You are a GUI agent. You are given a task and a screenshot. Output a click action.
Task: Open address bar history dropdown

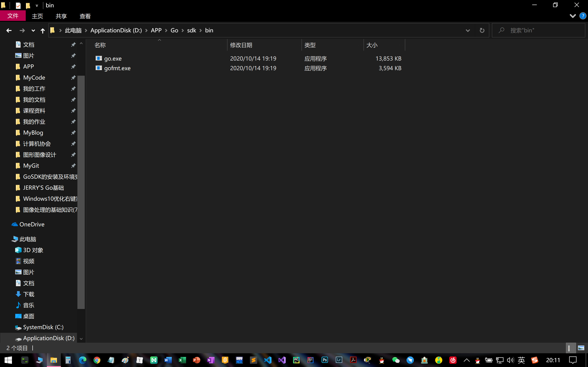click(x=467, y=30)
